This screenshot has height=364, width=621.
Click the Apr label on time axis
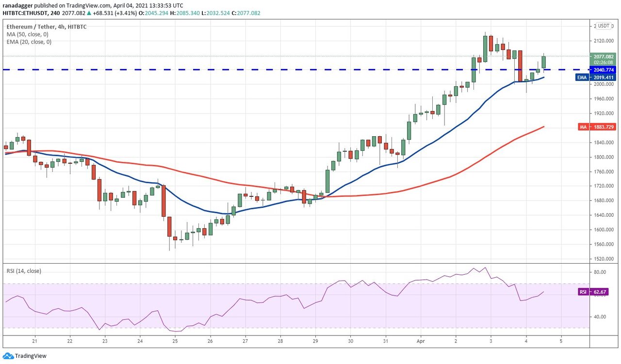421,340
